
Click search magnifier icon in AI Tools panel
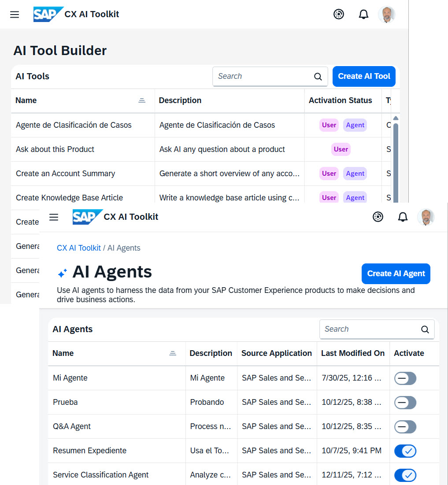318,77
